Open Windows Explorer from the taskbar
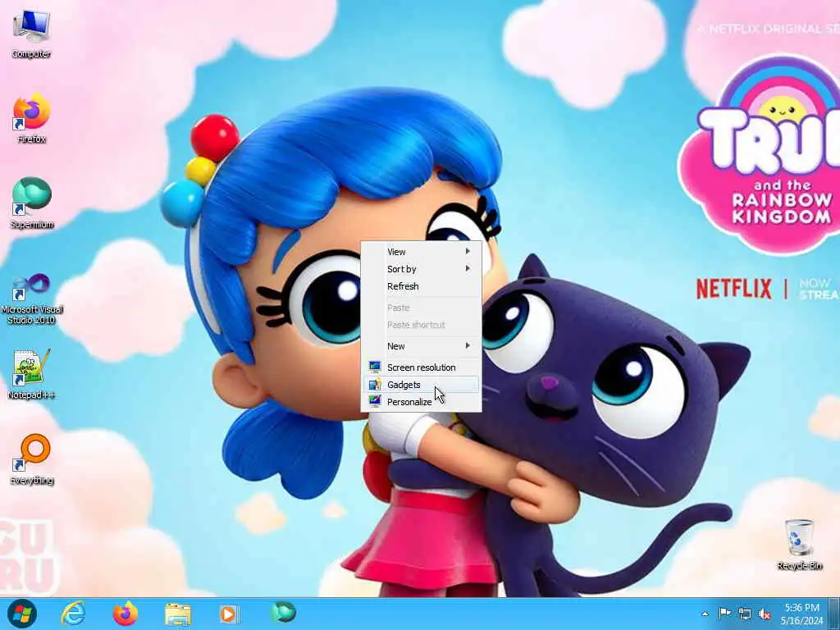 [x=177, y=614]
